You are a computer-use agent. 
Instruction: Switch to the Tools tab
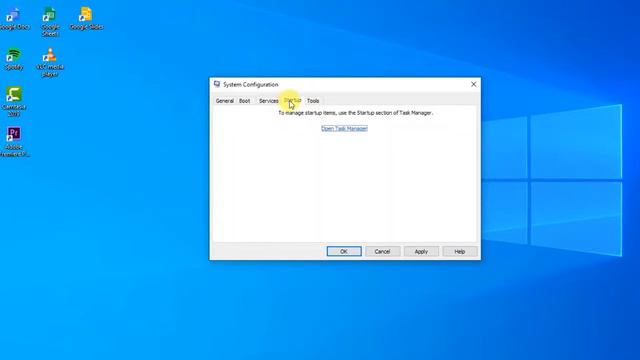click(x=313, y=101)
